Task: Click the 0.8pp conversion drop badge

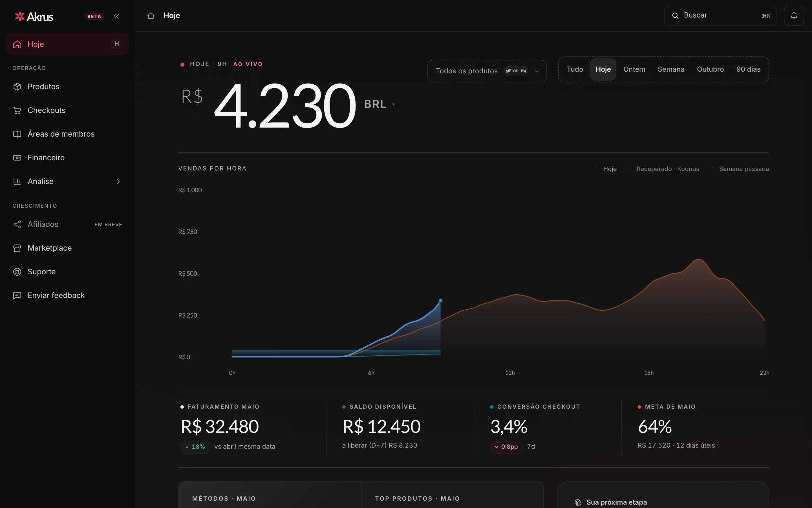Action: (x=506, y=447)
